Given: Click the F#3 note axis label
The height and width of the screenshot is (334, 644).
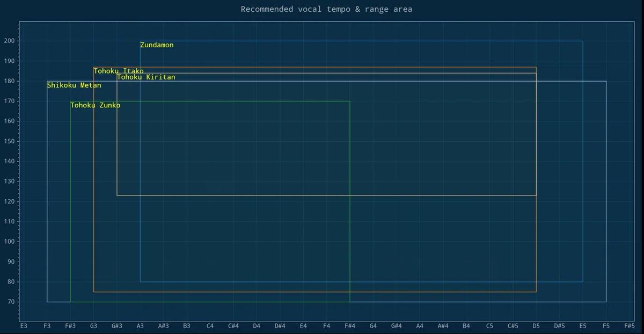Looking at the screenshot, I should point(70,326).
